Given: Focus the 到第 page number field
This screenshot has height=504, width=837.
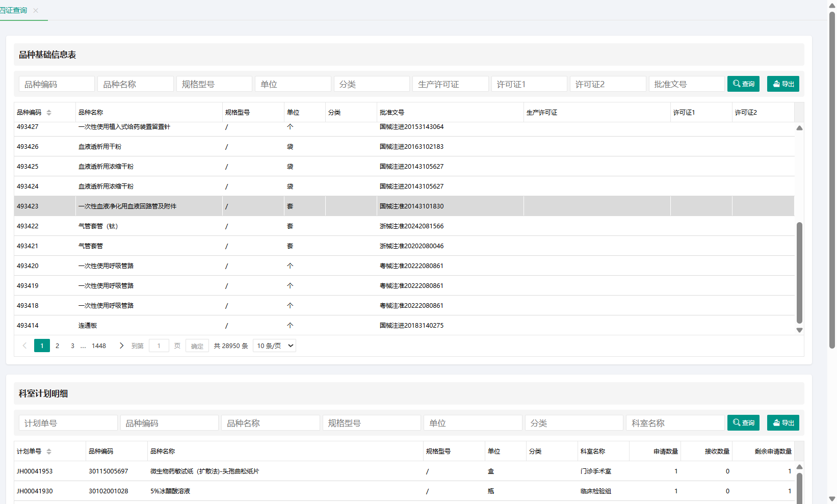Looking at the screenshot, I should (x=159, y=346).
